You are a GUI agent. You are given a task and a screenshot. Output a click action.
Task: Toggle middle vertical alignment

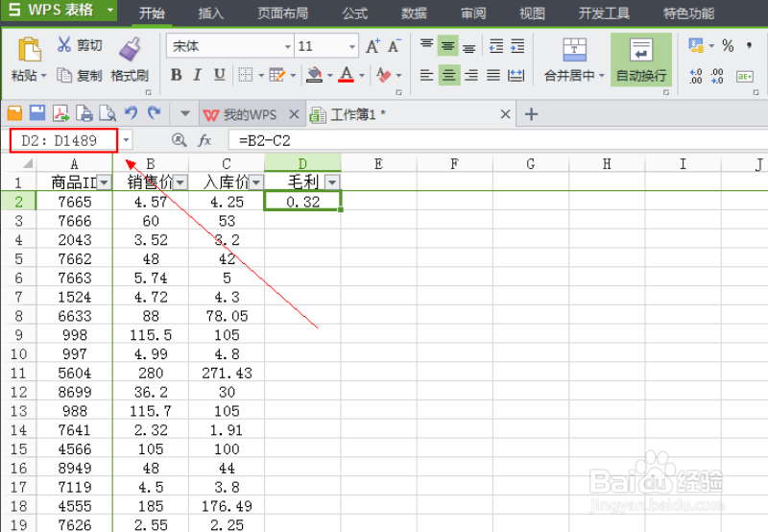point(448,45)
